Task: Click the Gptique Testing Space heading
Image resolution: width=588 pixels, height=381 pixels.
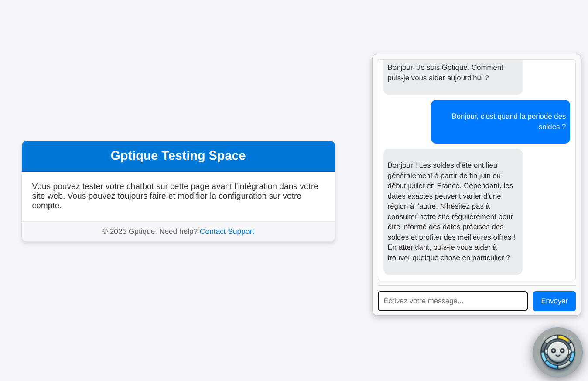Action: point(178,156)
